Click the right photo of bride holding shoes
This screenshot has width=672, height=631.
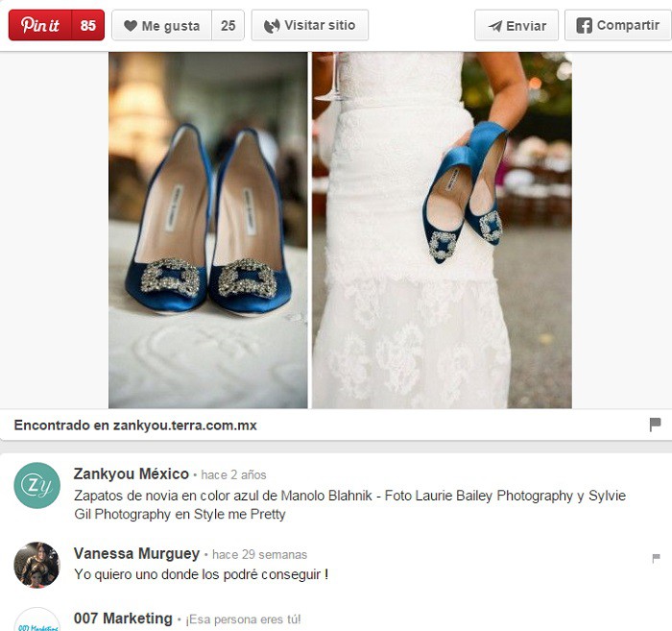click(x=442, y=230)
